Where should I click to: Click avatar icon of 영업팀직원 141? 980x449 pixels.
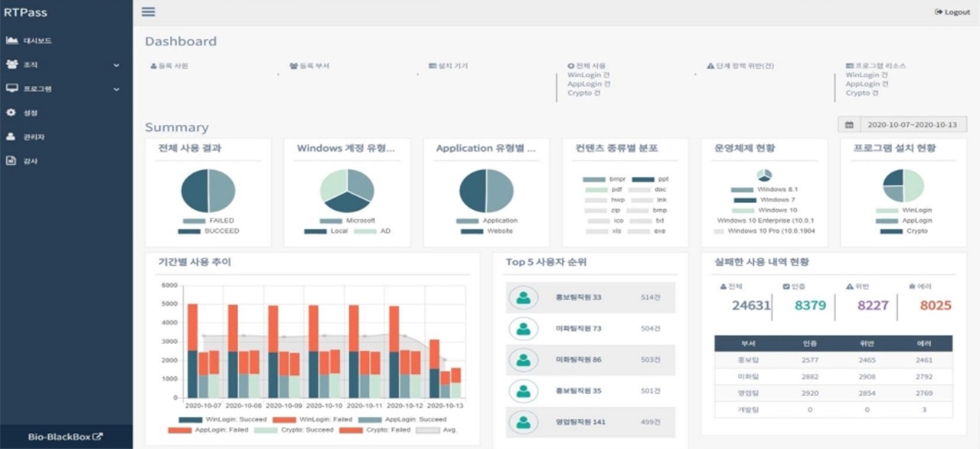pyautogui.click(x=523, y=421)
